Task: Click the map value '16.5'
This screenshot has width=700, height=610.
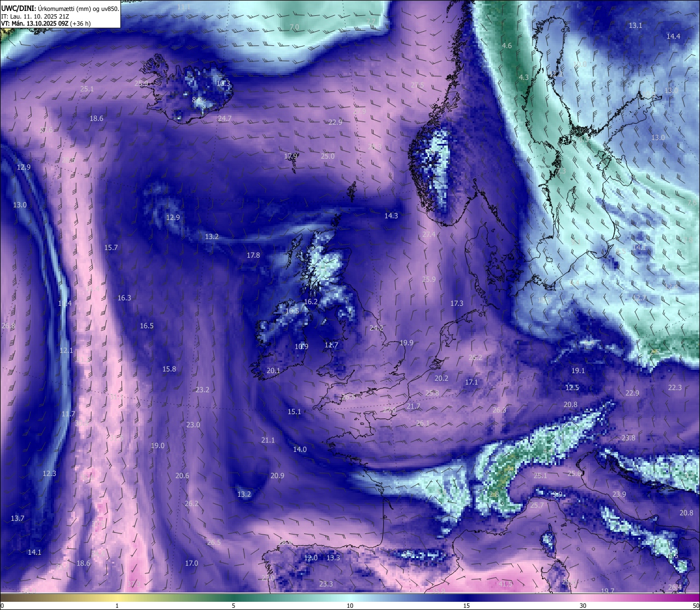Action: click(147, 326)
